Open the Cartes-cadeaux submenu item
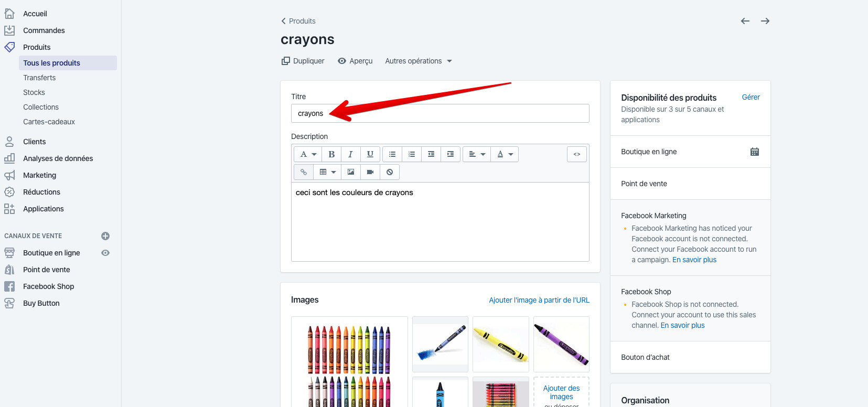 49,122
